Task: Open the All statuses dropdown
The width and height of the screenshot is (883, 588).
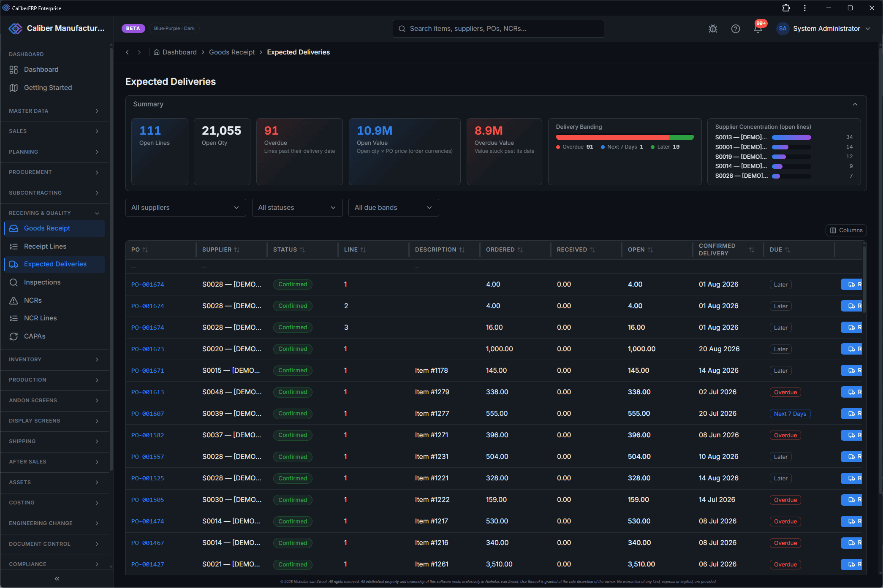Action: pyautogui.click(x=297, y=208)
